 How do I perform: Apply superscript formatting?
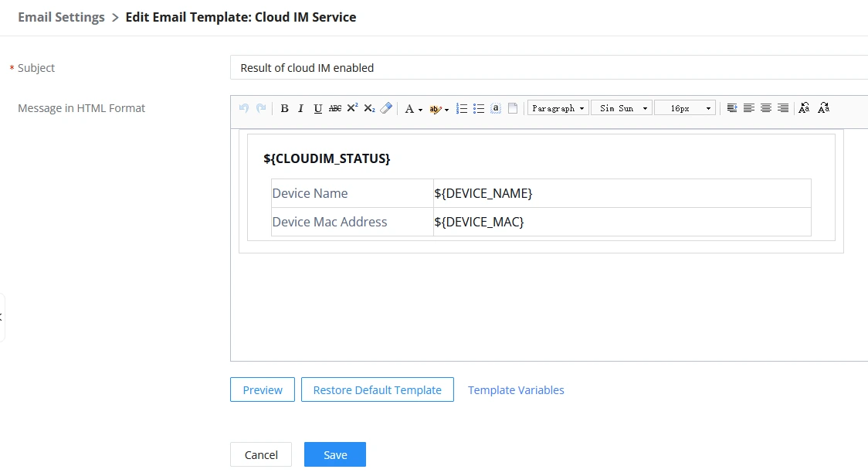[352, 108]
